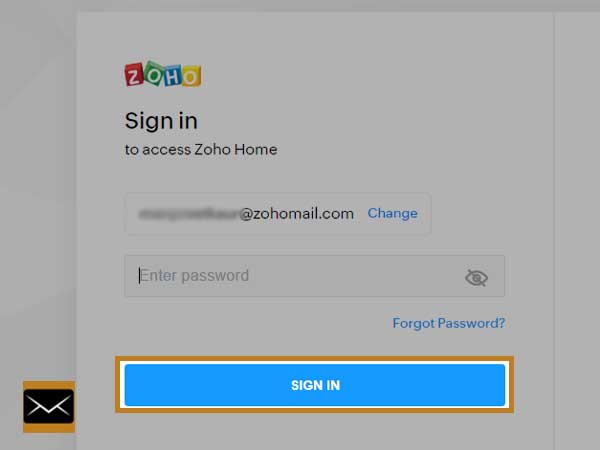Toggle password visibility with the eye icon

pyautogui.click(x=476, y=277)
